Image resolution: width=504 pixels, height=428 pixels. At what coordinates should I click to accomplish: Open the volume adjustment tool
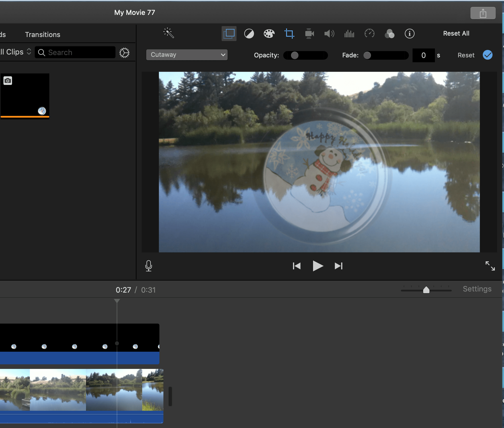pos(329,34)
